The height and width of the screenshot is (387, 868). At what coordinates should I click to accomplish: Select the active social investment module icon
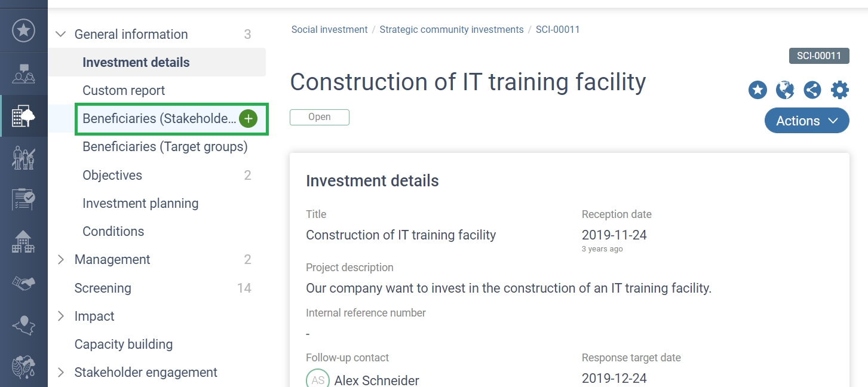point(24,115)
